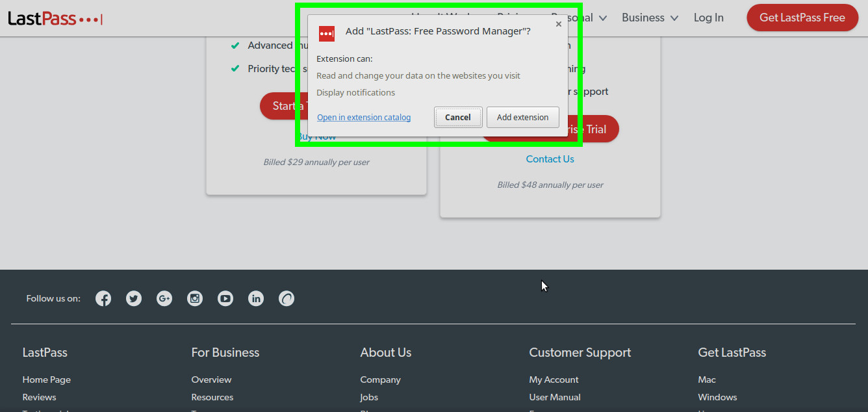Open the Google+ social icon in footer
Screen dimensions: 868x412
tap(164, 298)
